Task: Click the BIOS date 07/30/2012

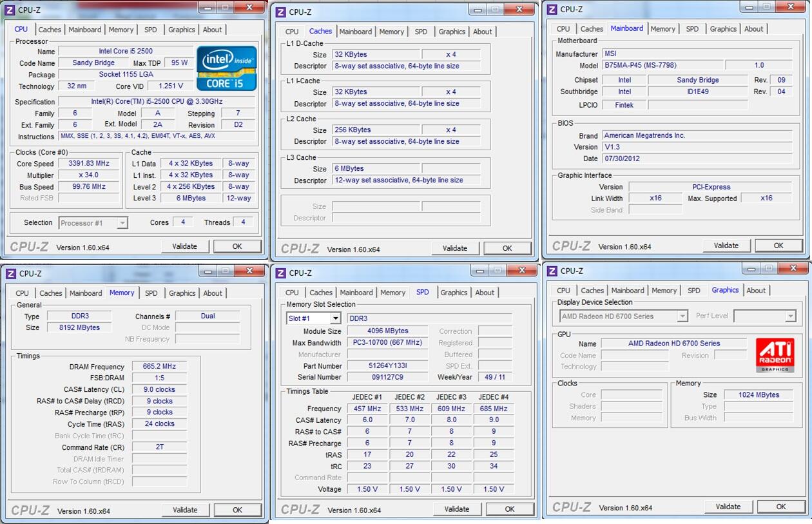Action: pyautogui.click(x=697, y=159)
